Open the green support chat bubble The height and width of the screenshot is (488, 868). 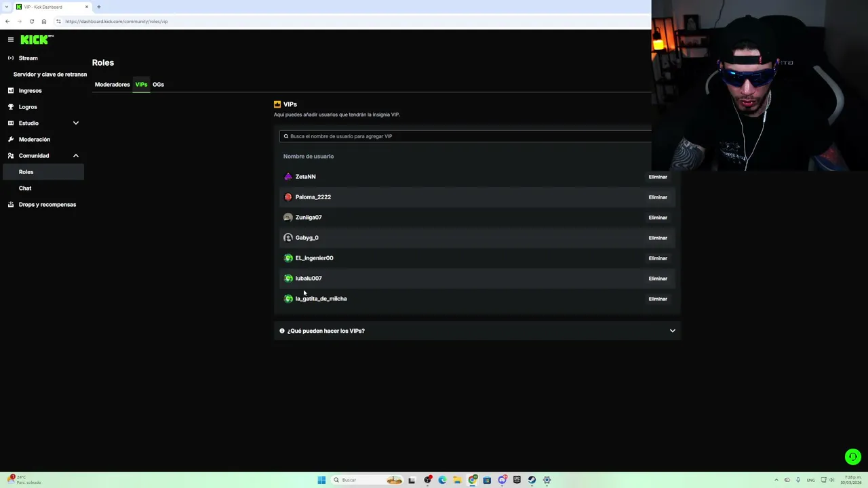coord(852,457)
